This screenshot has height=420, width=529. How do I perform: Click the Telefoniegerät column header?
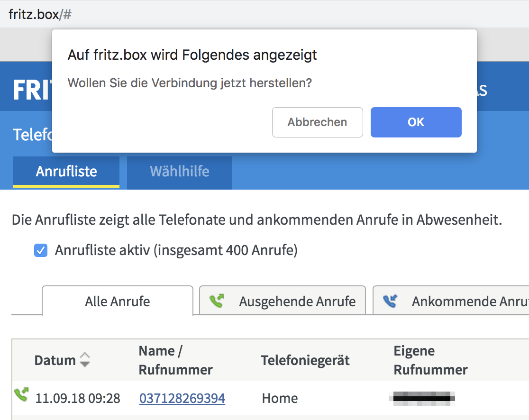(305, 360)
